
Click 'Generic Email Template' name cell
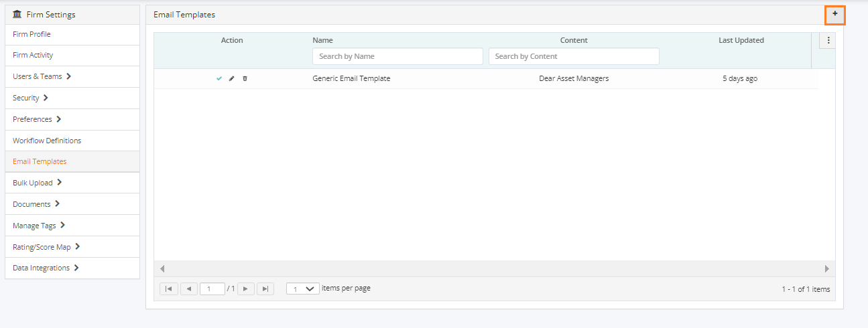351,78
